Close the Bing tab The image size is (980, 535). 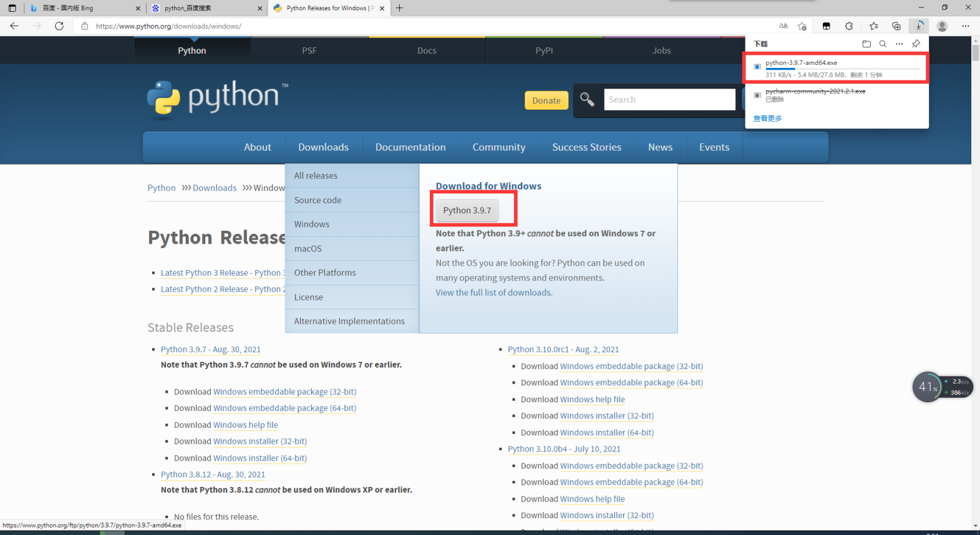point(138,8)
